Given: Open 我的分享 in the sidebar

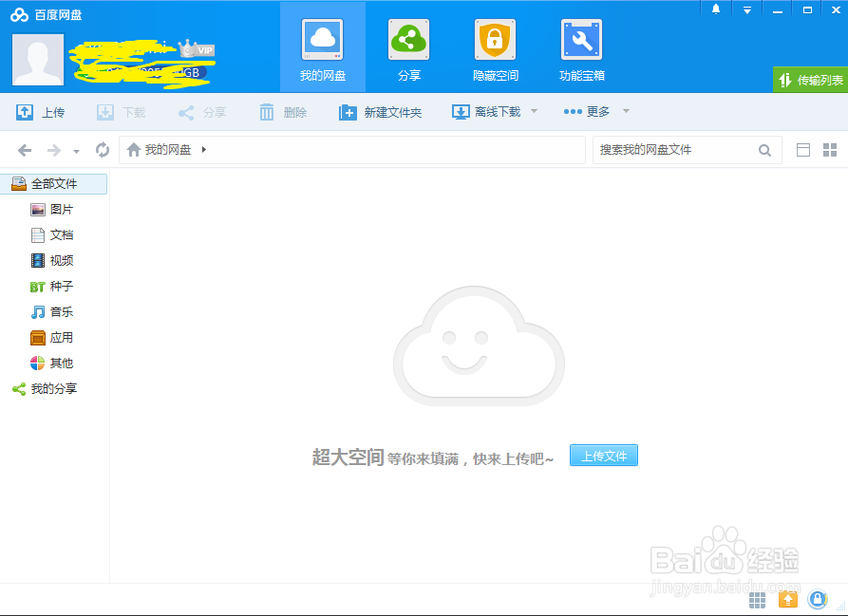Looking at the screenshot, I should pyautogui.click(x=45, y=388).
